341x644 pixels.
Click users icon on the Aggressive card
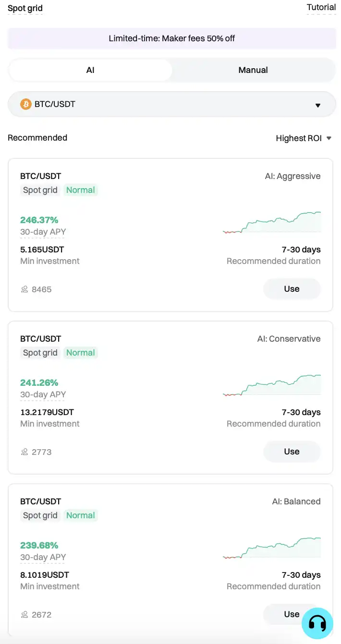[x=24, y=289]
